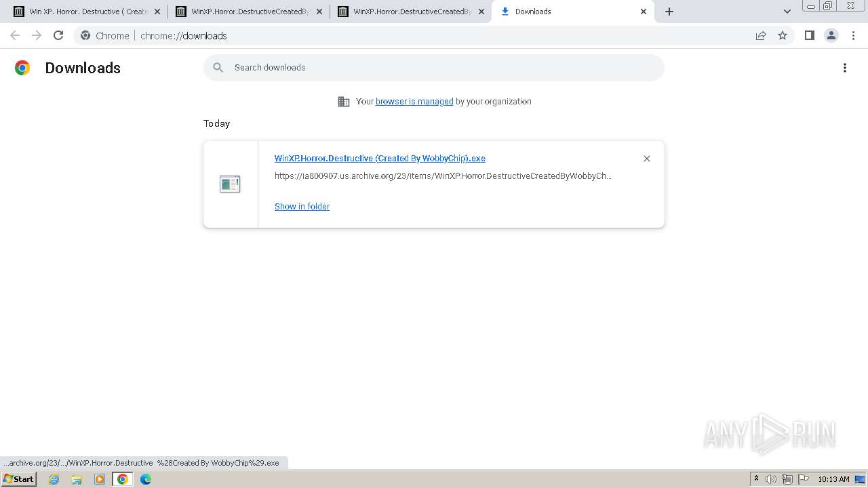Remove the WinXP.Horror download from list
This screenshot has height=488, width=868.
(x=646, y=159)
